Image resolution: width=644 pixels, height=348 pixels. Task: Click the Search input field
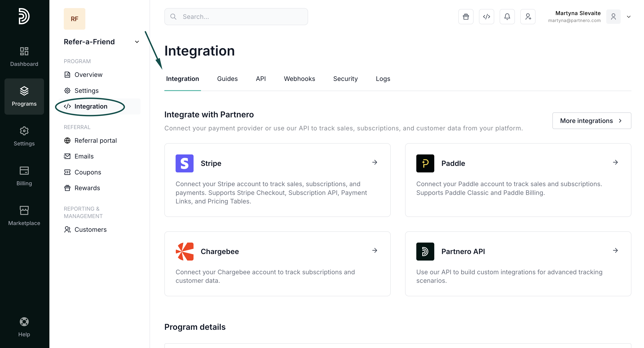coord(236,17)
